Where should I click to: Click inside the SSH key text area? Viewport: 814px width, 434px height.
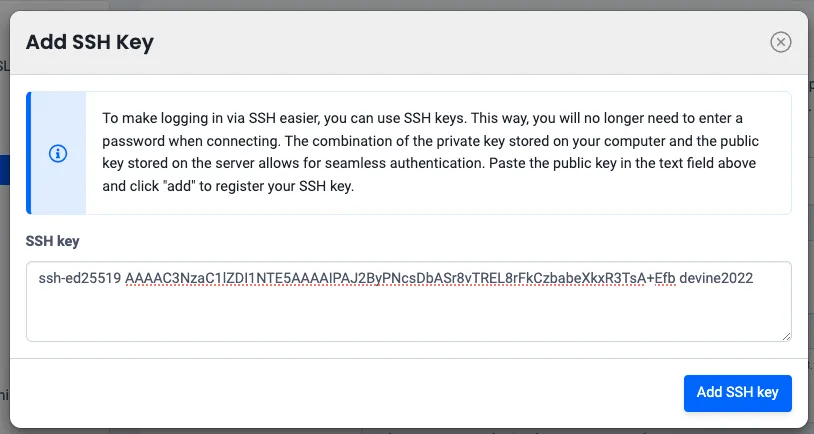tap(408, 302)
